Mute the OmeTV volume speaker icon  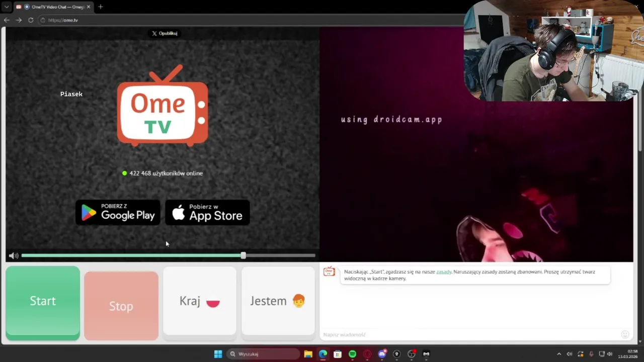14,255
